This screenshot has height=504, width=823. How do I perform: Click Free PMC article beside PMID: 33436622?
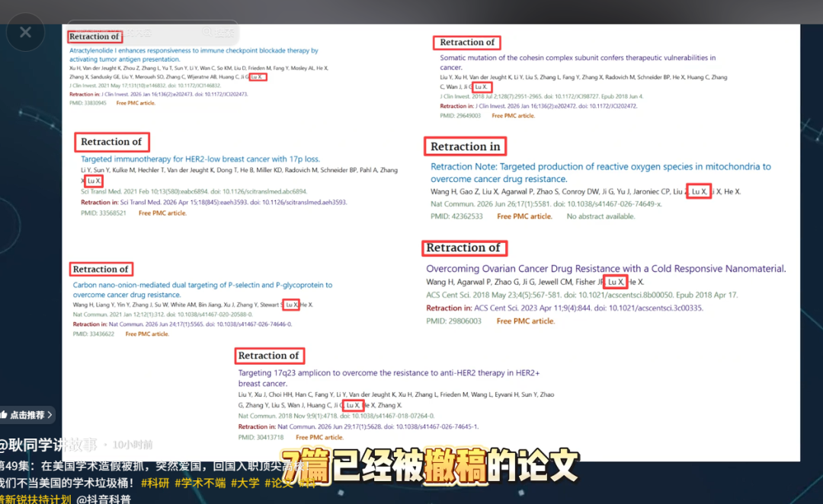coord(147,334)
